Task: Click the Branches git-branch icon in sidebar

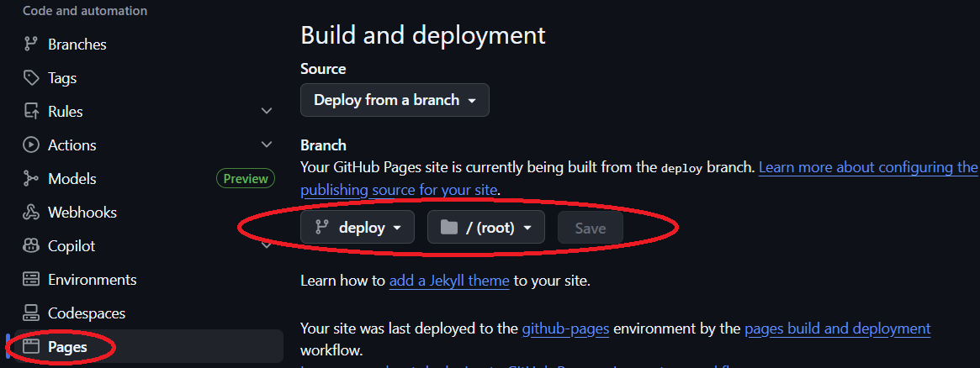Action: coord(31,45)
